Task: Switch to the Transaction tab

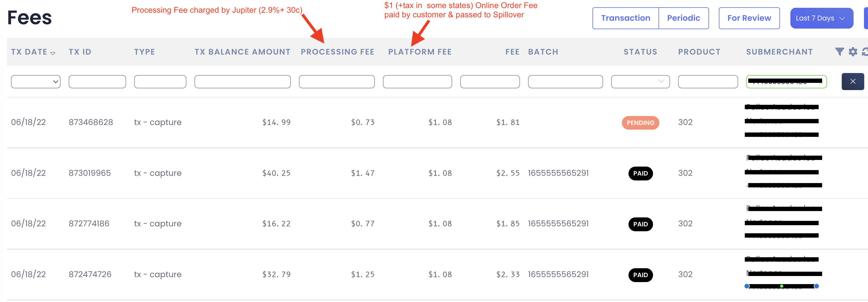Action: click(x=625, y=18)
